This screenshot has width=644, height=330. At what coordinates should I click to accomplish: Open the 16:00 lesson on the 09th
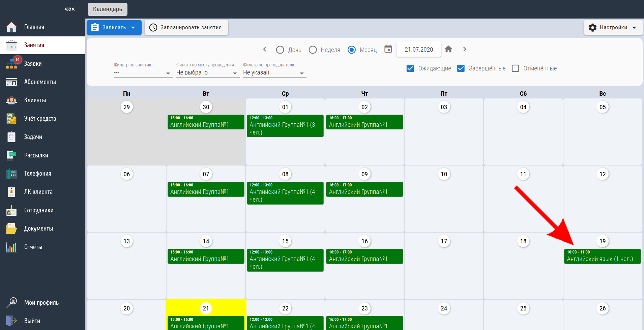[x=364, y=189]
